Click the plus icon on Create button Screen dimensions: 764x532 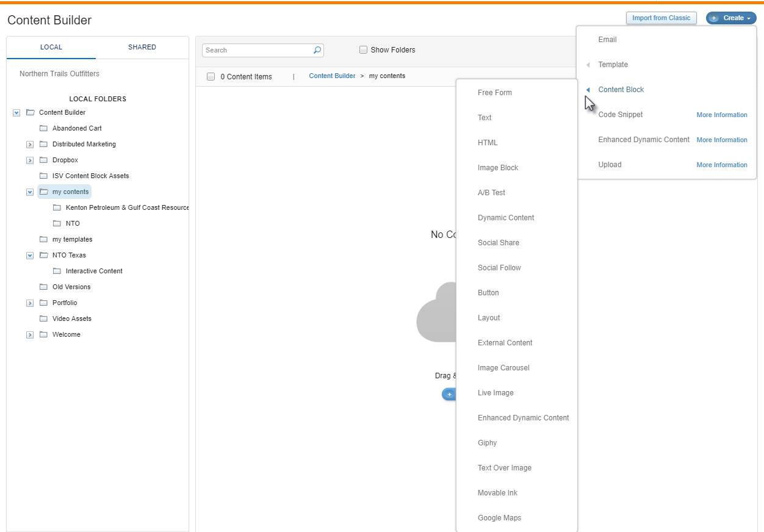click(714, 18)
